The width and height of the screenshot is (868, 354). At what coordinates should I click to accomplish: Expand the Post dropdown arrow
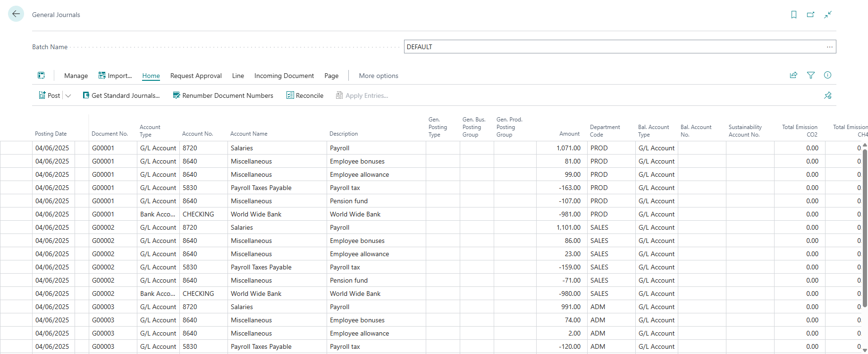point(68,95)
